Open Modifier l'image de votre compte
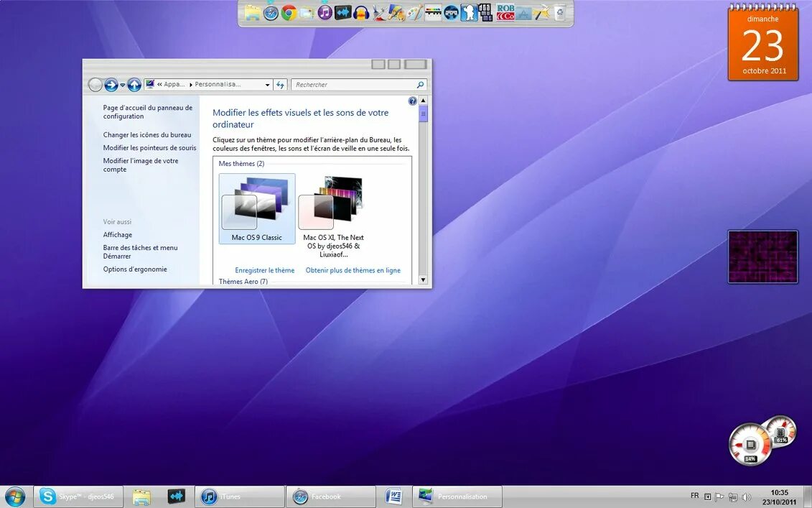This screenshot has height=508, width=812. (140, 165)
